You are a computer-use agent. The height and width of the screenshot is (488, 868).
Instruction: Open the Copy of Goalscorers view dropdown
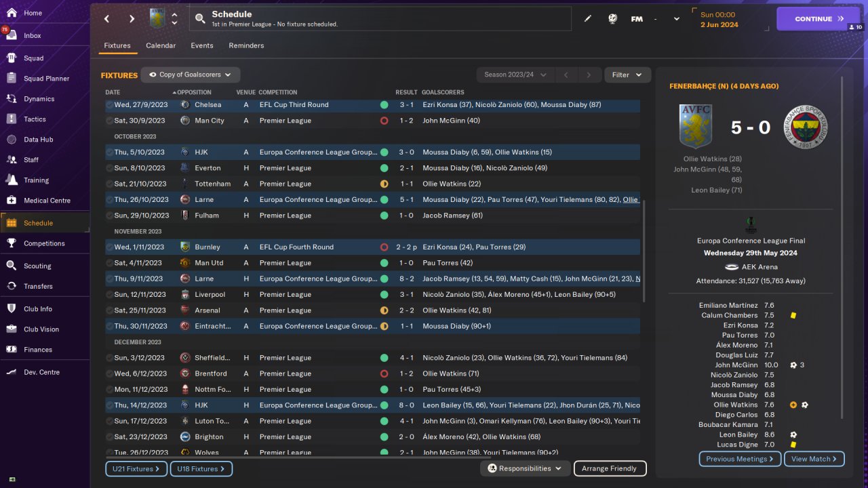coord(191,75)
